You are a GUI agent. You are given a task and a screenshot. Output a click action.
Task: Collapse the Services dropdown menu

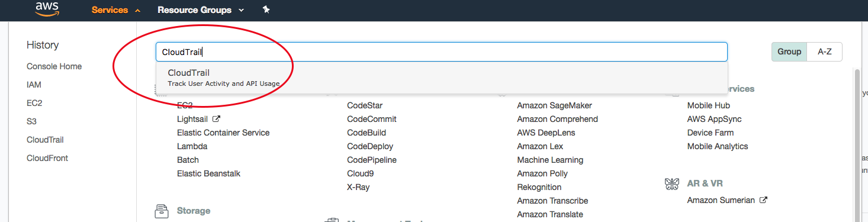(117, 10)
